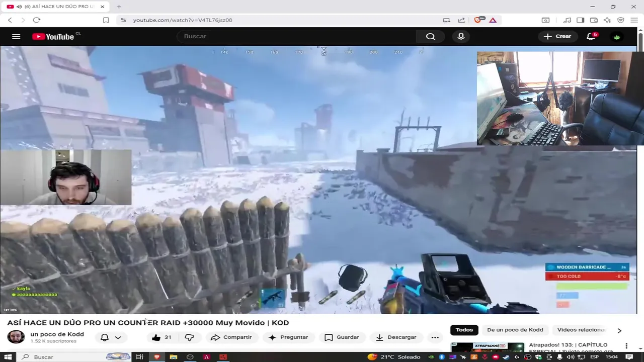Open the site settings icon beside URL
Viewport: 644px width, 362px height.
(123, 20)
